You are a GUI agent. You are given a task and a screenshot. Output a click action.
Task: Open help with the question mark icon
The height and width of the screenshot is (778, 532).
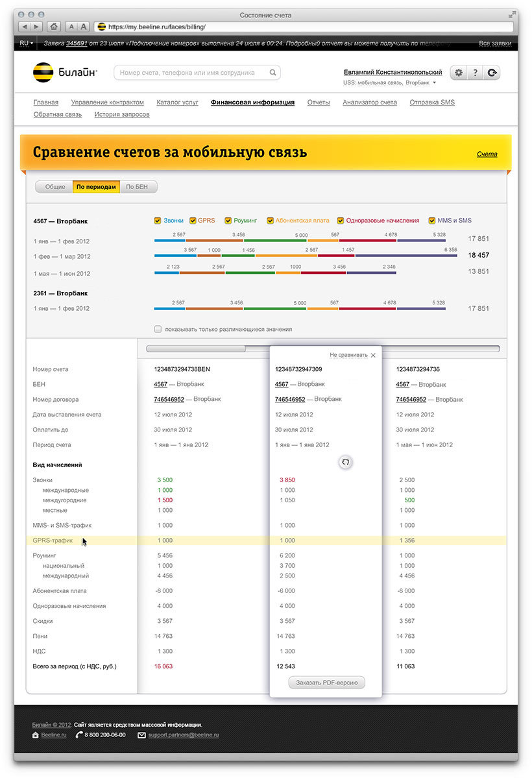point(476,73)
